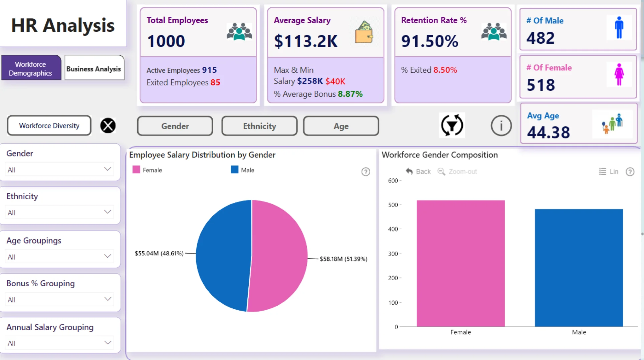Click the Exited Employees 85 text
The height and width of the screenshot is (360, 644).
[x=183, y=82]
